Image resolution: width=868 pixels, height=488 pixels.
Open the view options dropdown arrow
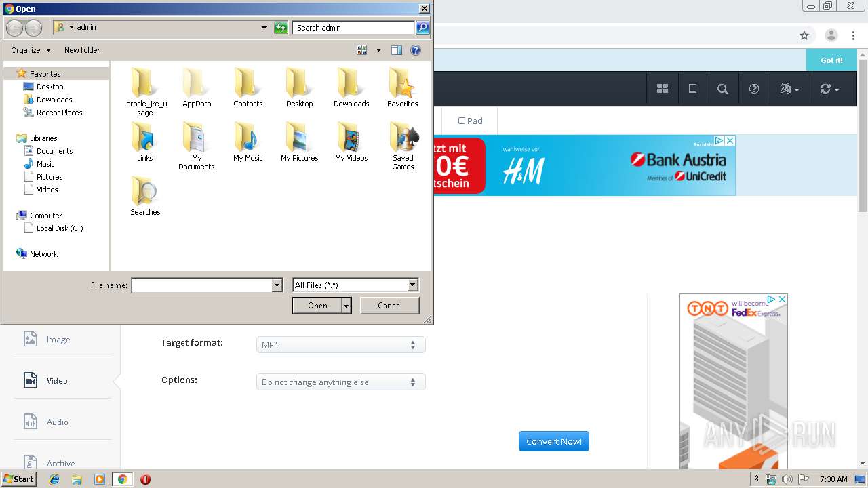378,50
